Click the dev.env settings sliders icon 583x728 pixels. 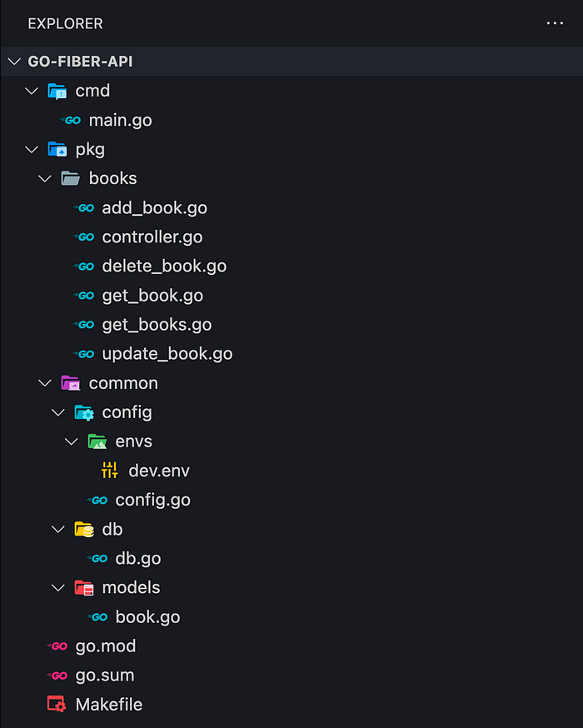click(110, 471)
